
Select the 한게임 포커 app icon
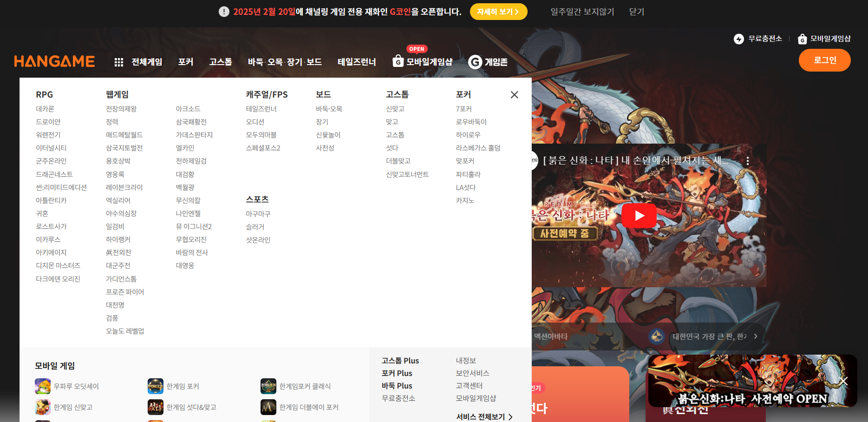156,386
